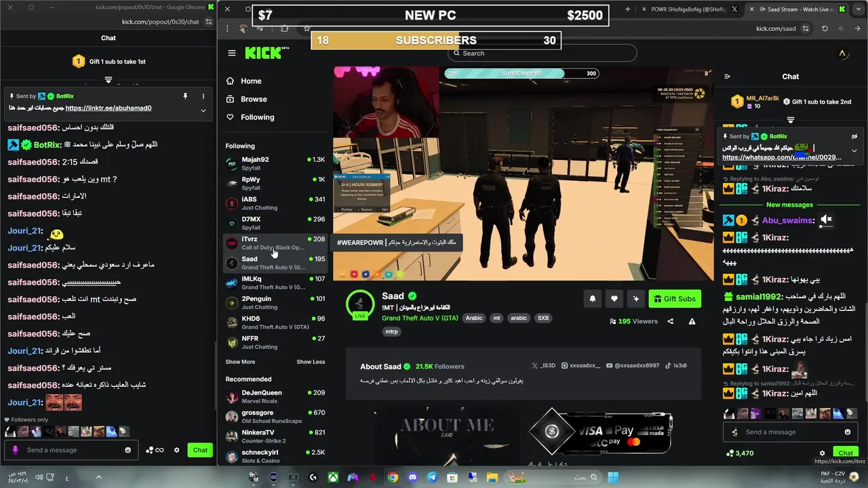Open iTvrz Call of Duty channel
The width and height of the screenshot is (868, 488).
coord(275,243)
